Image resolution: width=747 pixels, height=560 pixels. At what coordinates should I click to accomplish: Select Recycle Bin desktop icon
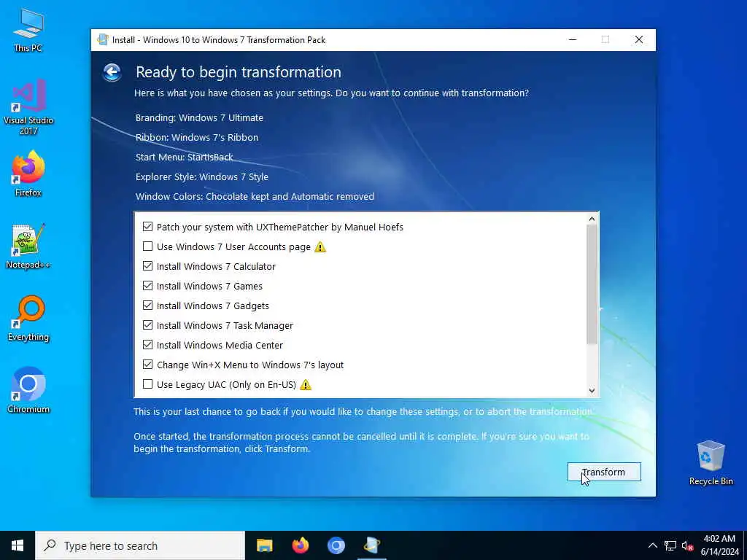point(711,463)
